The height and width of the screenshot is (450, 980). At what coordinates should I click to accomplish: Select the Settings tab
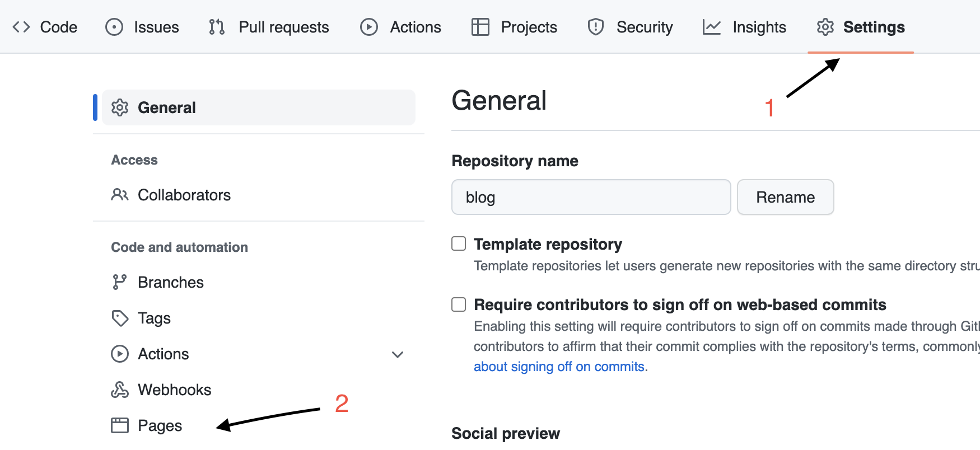[861, 27]
